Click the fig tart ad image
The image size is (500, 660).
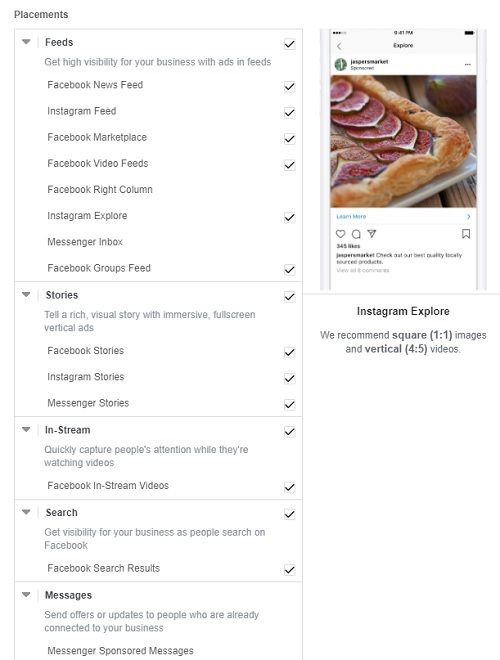pos(403,141)
